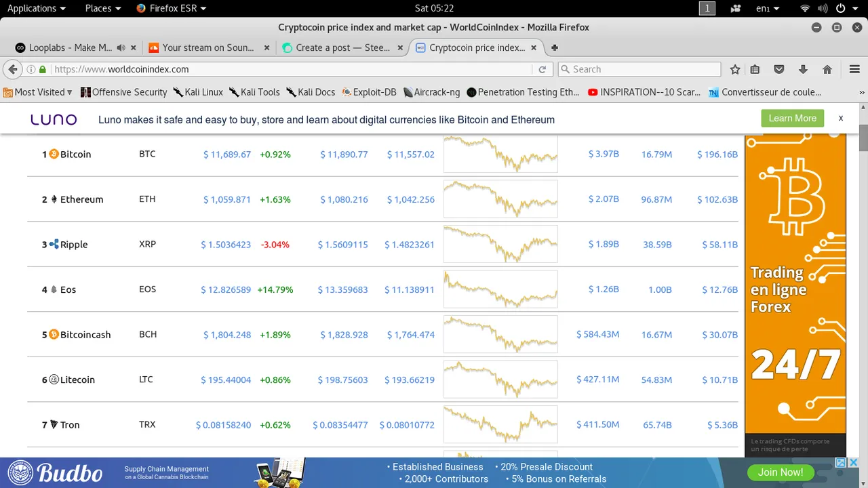The image size is (868, 488).
Task: Close the Create a post Steemit tab
Action: click(400, 47)
